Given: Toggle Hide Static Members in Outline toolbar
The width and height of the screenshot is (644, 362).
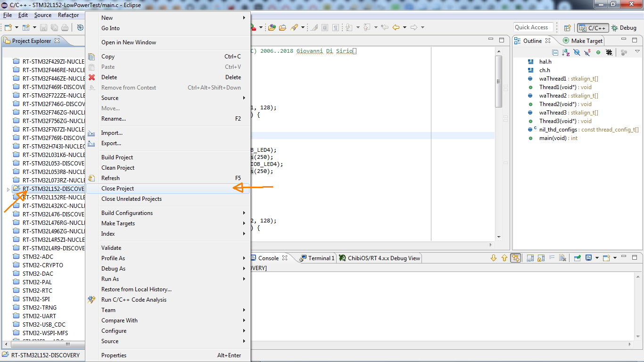Looking at the screenshot, I should pyautogui.click(x=587, y=52).
